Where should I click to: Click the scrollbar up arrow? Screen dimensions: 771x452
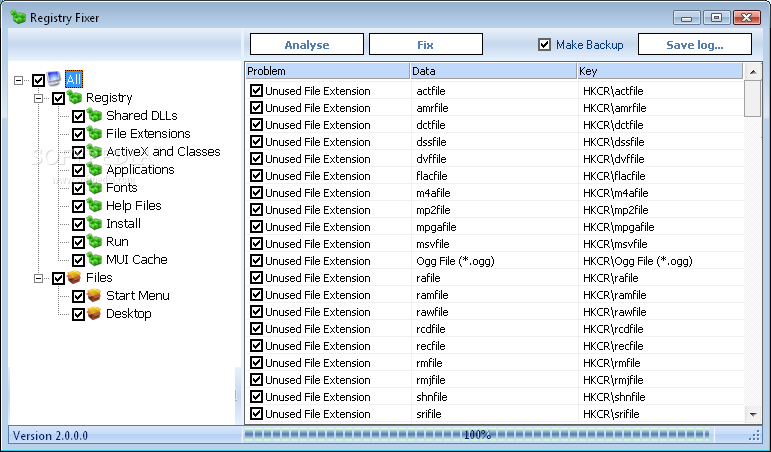click(x=753, y=72)
